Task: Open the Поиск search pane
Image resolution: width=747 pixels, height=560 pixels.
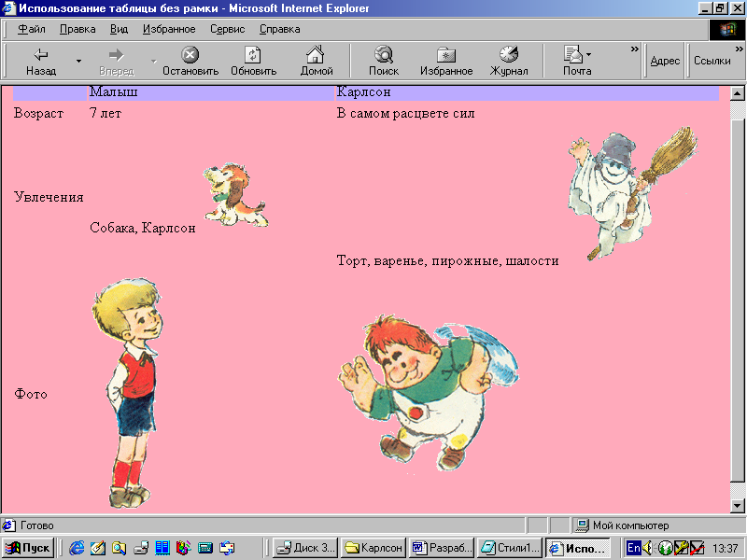Action: (x=384, y=61)
